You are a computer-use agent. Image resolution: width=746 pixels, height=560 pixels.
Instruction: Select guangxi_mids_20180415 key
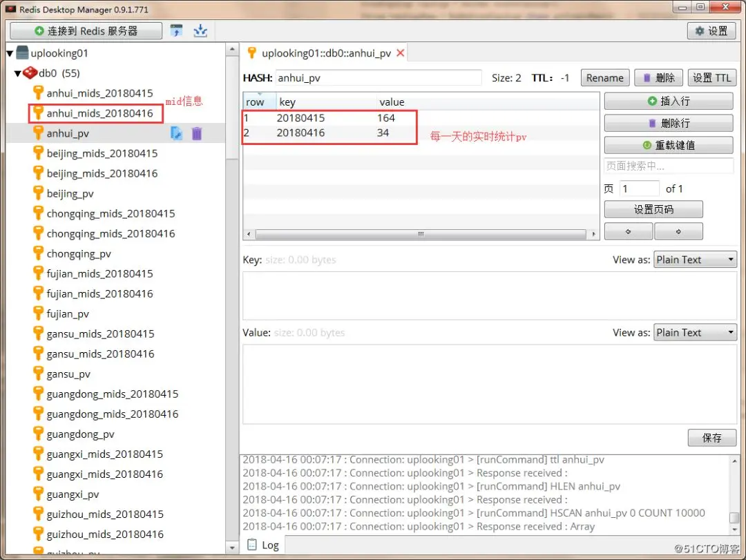pyautogui.click(x=105, y=454)
